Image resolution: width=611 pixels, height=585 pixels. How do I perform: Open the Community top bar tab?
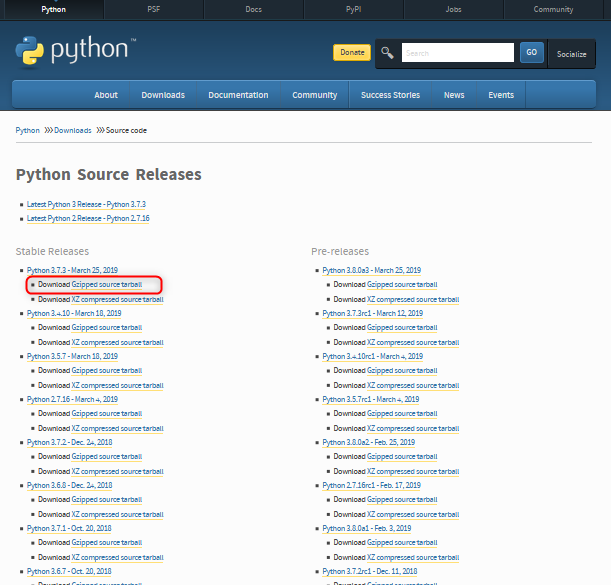(x=553, y=9)
